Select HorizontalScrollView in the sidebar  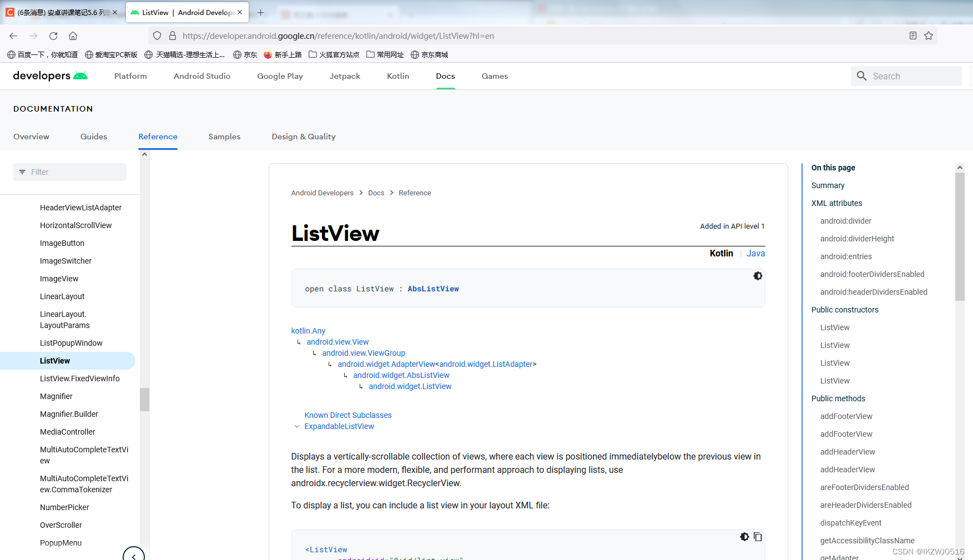click(x=75, y=225)
